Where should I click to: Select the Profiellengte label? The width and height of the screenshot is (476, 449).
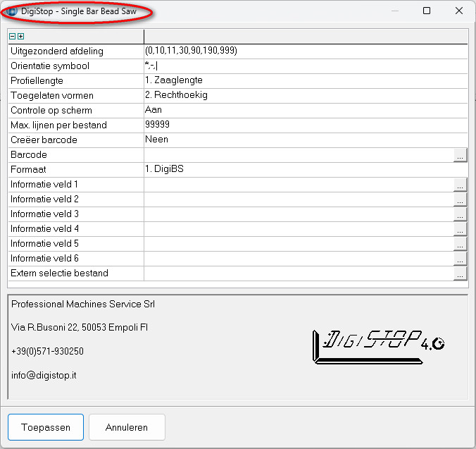37,81
